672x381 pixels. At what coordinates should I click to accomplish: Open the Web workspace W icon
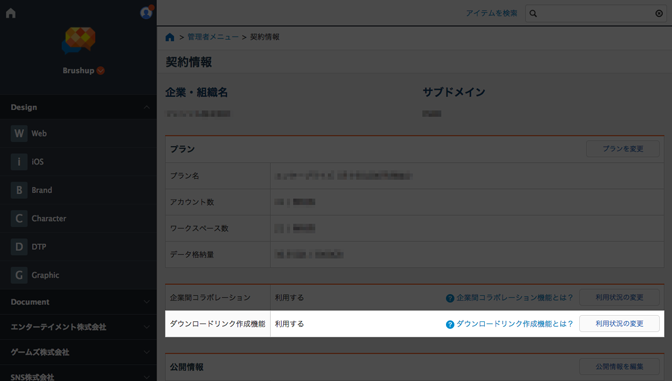click(x=19, y=133)
